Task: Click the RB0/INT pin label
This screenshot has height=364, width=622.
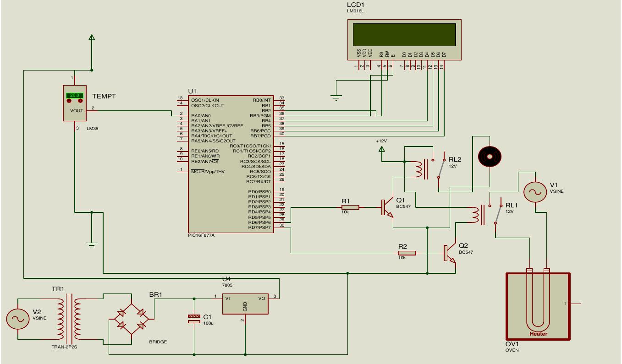Action: coord(262,100)
